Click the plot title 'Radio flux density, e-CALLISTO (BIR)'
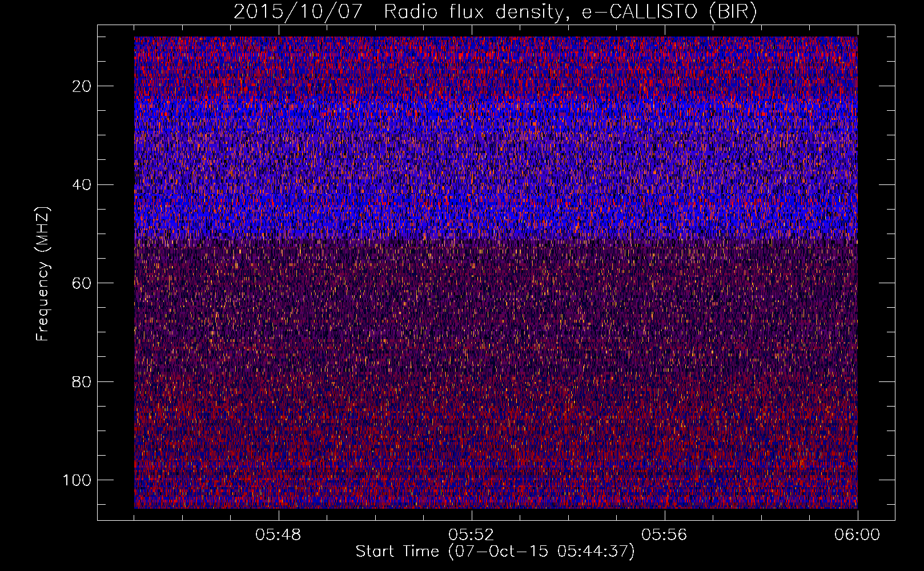Screen dimensions: 924x571 click(571, 12)
